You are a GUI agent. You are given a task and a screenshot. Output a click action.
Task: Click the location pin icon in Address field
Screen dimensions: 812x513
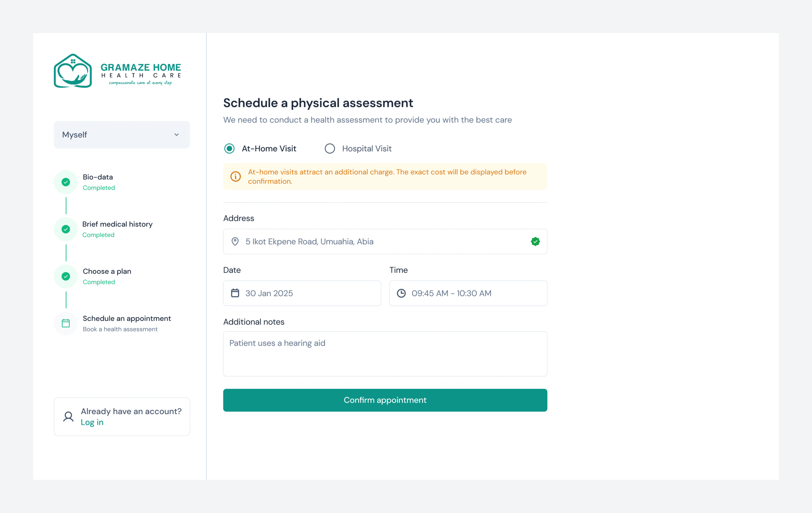[235, 241]
